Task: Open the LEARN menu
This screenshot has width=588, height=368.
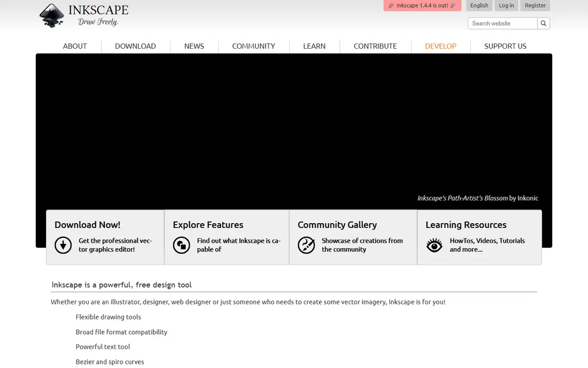Action: 314,46
